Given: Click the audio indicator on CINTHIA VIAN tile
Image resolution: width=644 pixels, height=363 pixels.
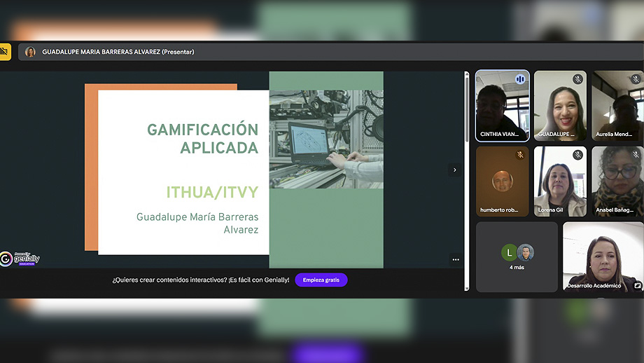Looking at the screenshot, I should (520, 79).
